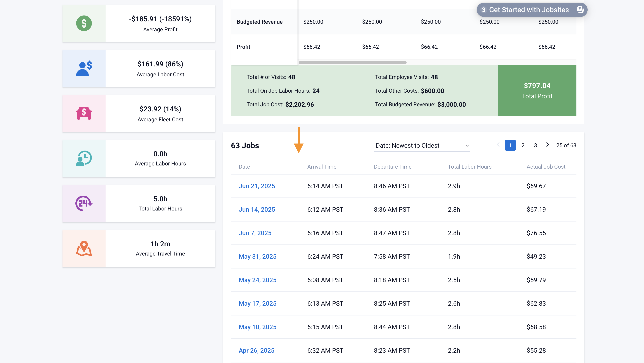Select page 1 in pagination
Screen dimensions: 644x363
point(510,145)
